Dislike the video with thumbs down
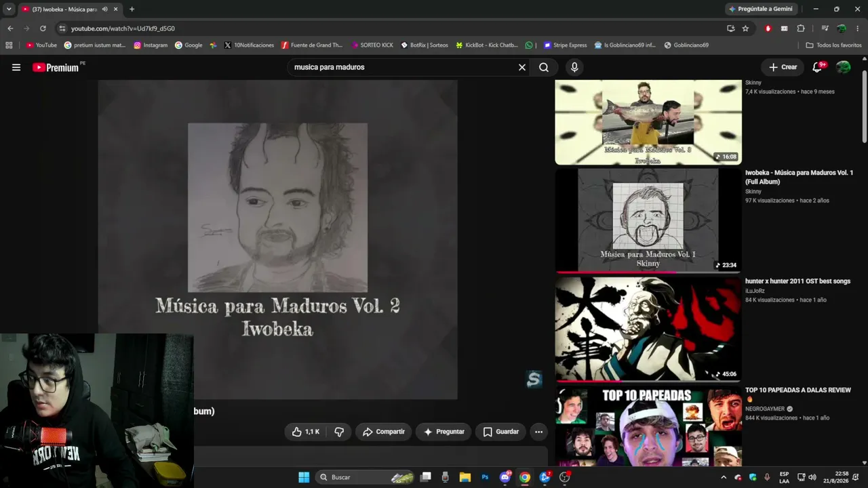This screenshot has height=488, width=868. [x=339, y=432]
